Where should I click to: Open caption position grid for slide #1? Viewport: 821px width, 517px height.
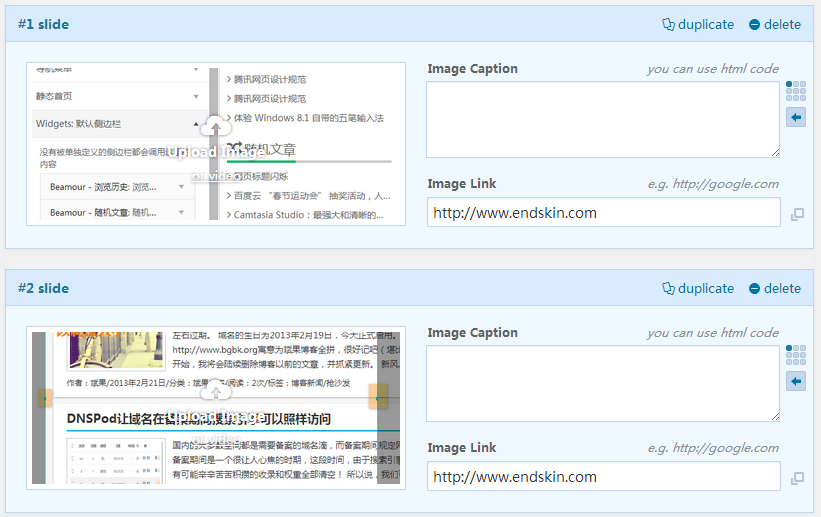click(x=796, y=91)
